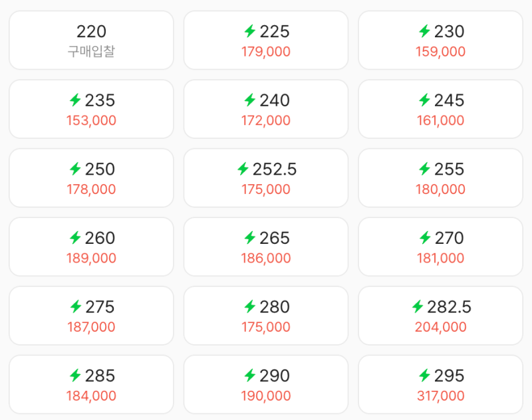Choose the size 265 tile
532x420 pixels.
pos(266,247)
